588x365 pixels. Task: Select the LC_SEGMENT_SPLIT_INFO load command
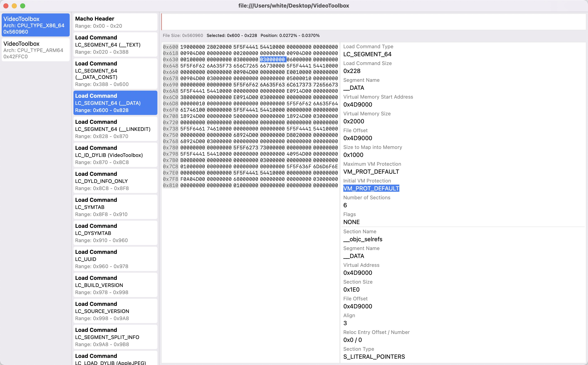(x=115, y=337)
